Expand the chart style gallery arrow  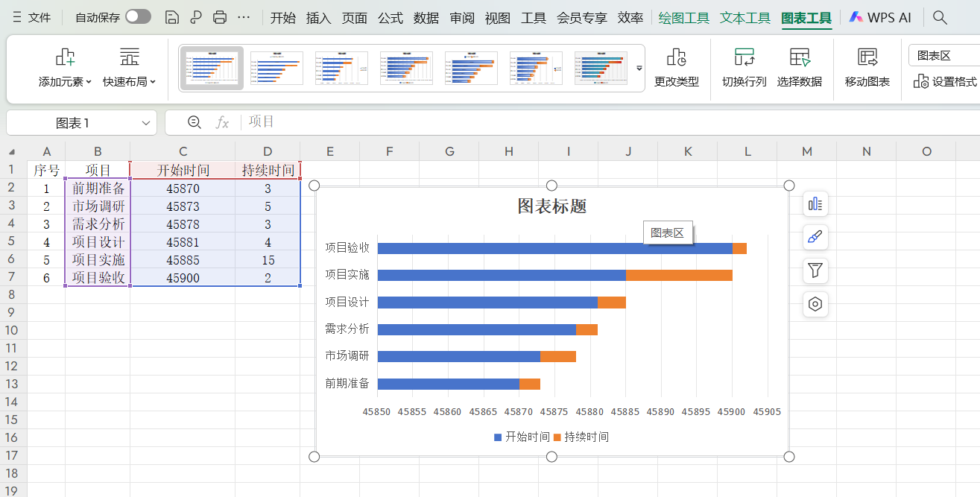coord(639,68)
